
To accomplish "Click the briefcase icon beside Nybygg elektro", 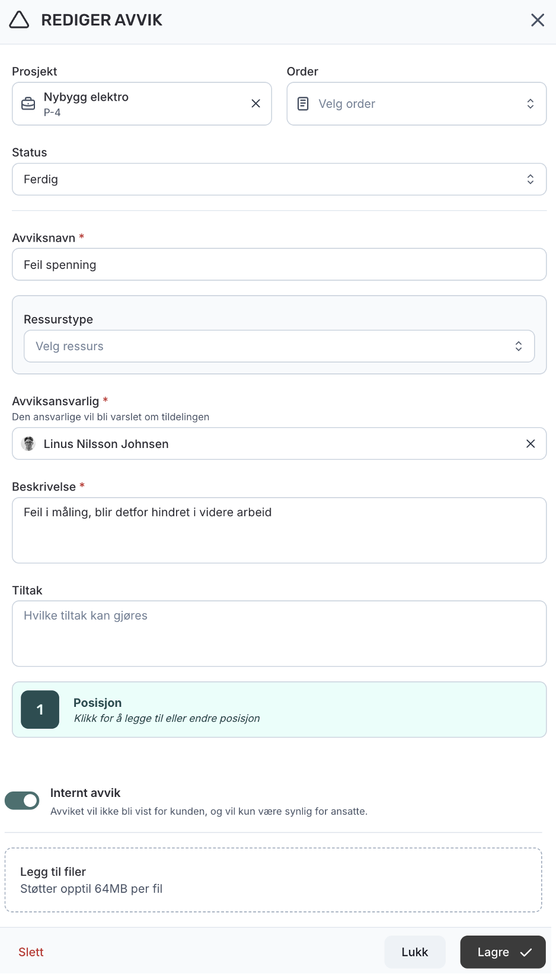I will [28, 104].
